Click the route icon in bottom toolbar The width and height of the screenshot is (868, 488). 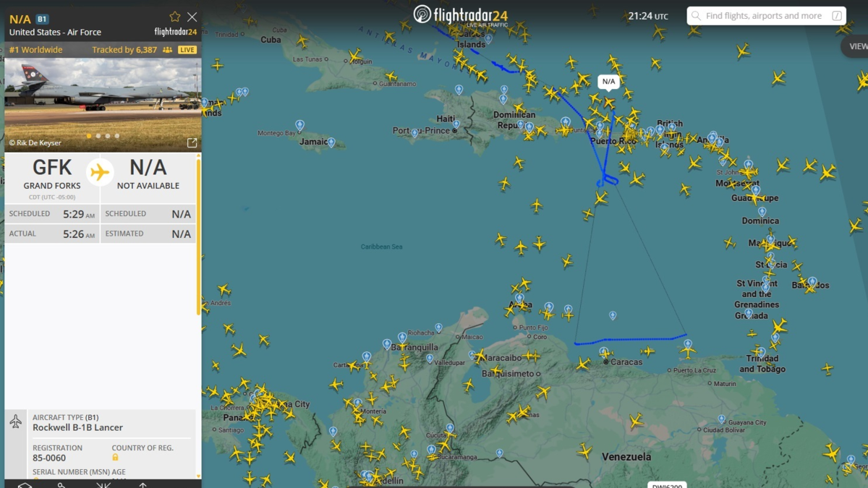[x=62, y=484]
